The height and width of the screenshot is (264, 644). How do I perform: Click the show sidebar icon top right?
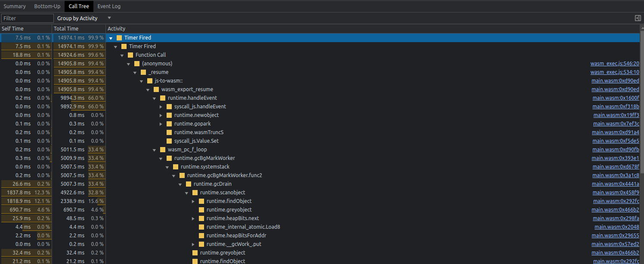click(638, 18)
